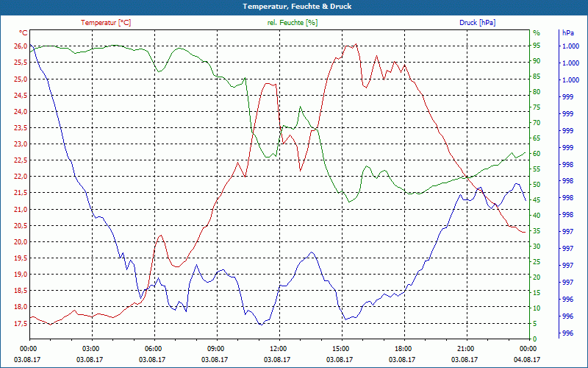
Task: Click the '19,5' temperature axis value
Action: point(21,258)
